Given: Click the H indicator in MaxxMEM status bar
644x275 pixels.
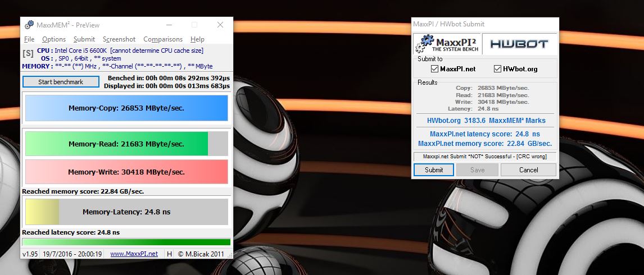Looking at the screenshot, I should (x=169, y=254).
